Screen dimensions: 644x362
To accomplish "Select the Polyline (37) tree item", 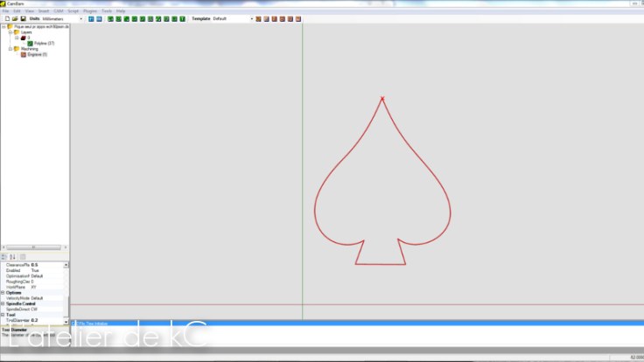I will [44, 43].
